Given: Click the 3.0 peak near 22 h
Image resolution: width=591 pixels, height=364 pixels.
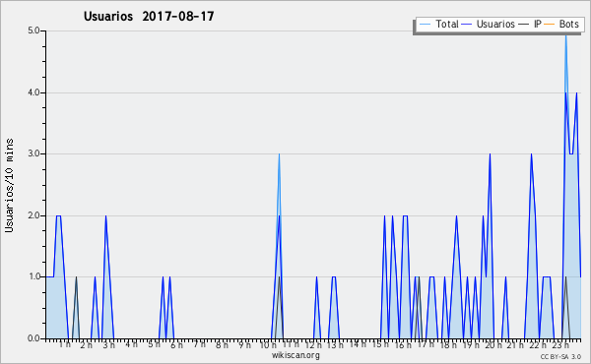Looking at the screenshot, I should point(531,154).
